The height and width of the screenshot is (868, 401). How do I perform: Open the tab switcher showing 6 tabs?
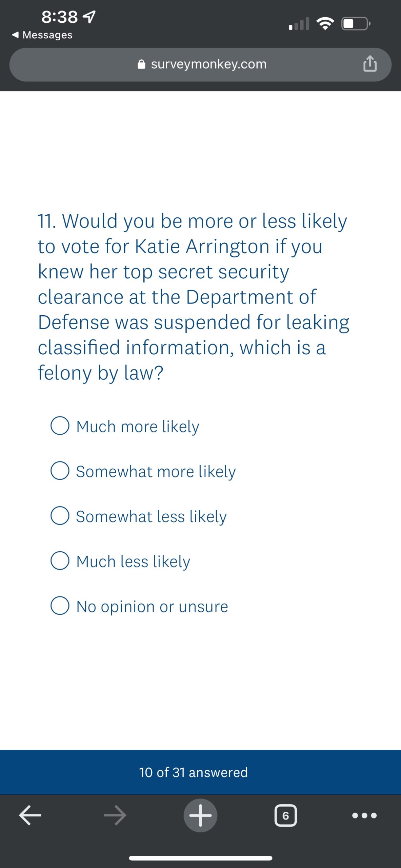point(285,815)
